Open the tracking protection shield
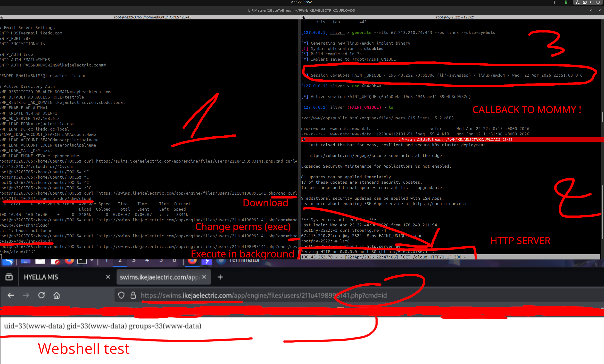This screenshot has width=604, height=364. click(121, 295)
